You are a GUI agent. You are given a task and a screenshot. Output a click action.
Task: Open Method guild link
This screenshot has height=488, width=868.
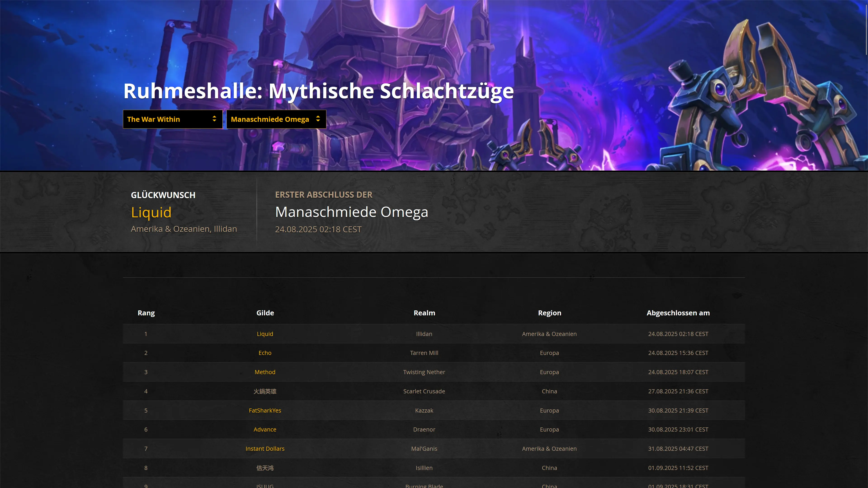(265, 372)
